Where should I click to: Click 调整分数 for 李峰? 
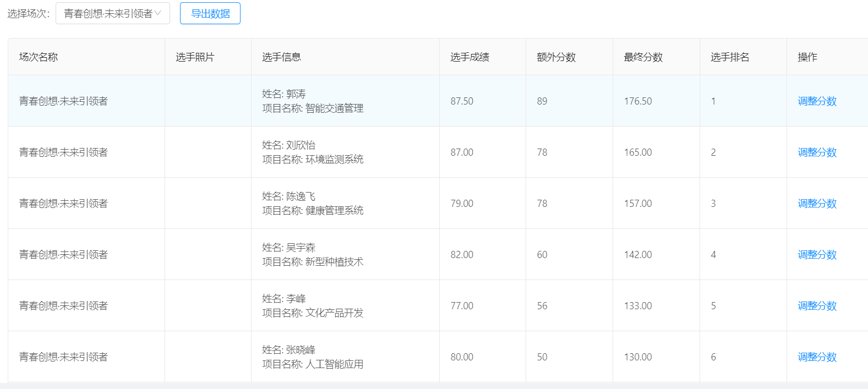coord(817,306)
